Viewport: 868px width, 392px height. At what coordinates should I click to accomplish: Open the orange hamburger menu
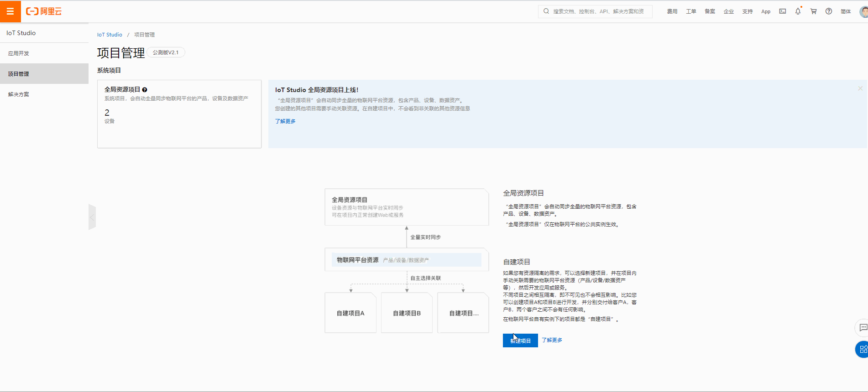click(10, 11)
